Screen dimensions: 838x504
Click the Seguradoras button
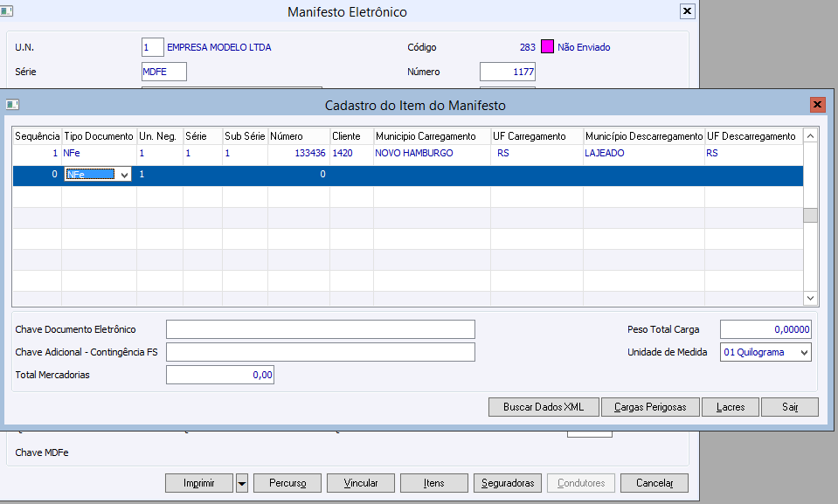click(x=507, y=483)
